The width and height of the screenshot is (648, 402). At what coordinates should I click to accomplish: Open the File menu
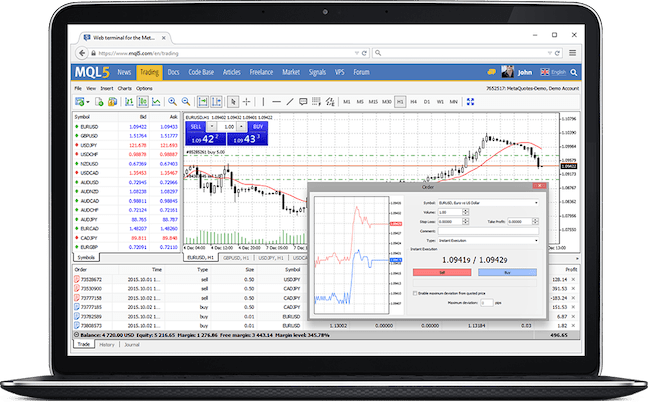(x=78, y=88)
